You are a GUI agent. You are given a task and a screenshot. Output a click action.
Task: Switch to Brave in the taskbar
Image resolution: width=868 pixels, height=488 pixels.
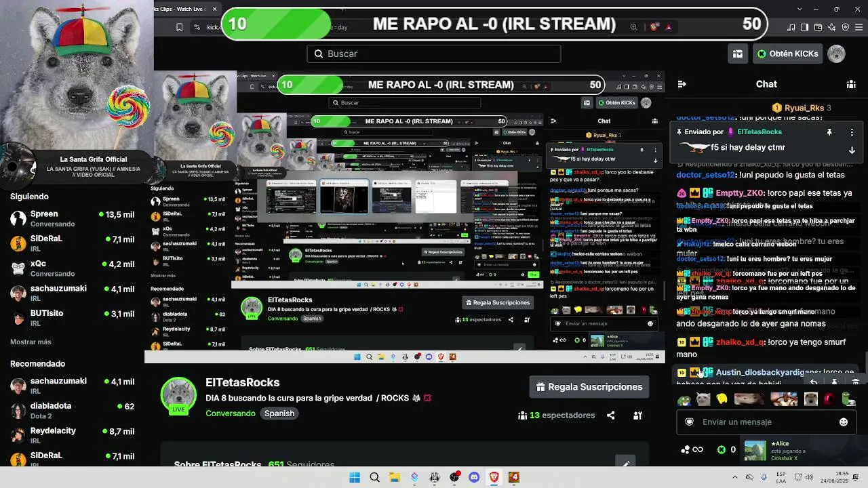(x=494, y=477)
